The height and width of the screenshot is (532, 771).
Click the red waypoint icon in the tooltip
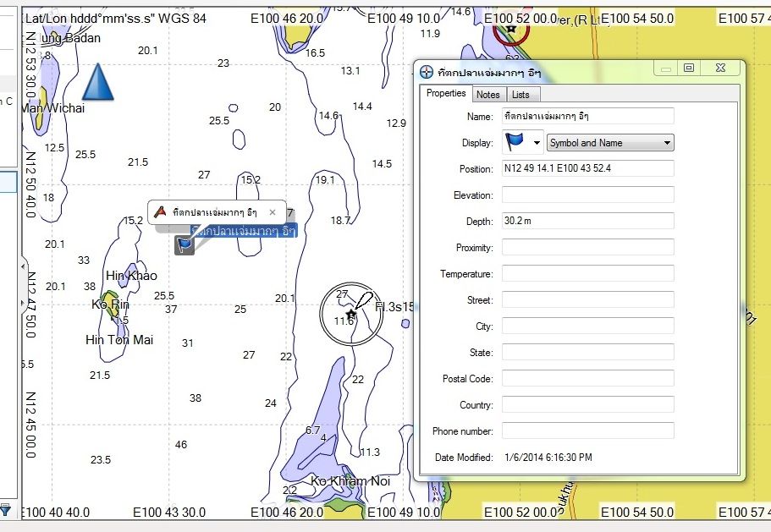[x=160, y=212]
